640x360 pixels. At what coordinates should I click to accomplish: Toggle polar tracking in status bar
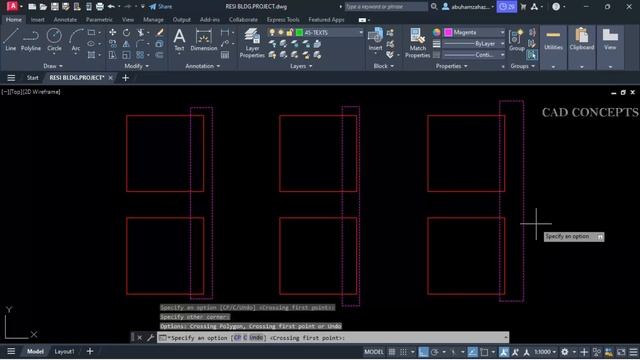[434, 352]
